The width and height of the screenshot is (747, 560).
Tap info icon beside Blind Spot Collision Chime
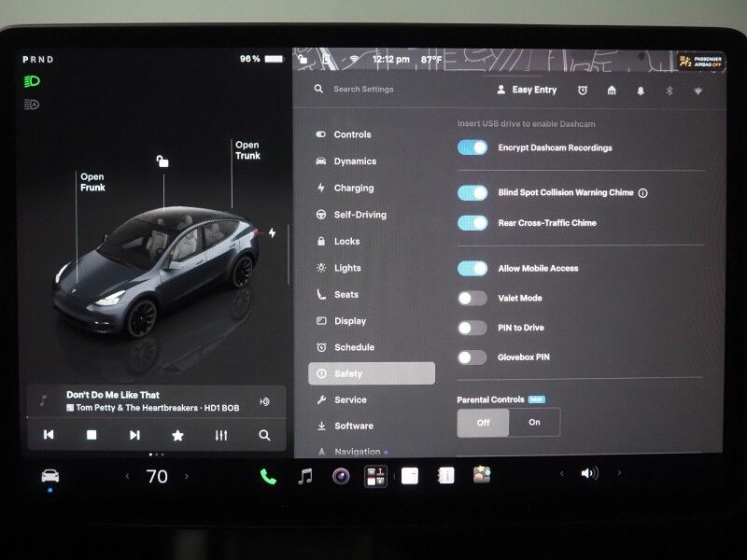642,193
